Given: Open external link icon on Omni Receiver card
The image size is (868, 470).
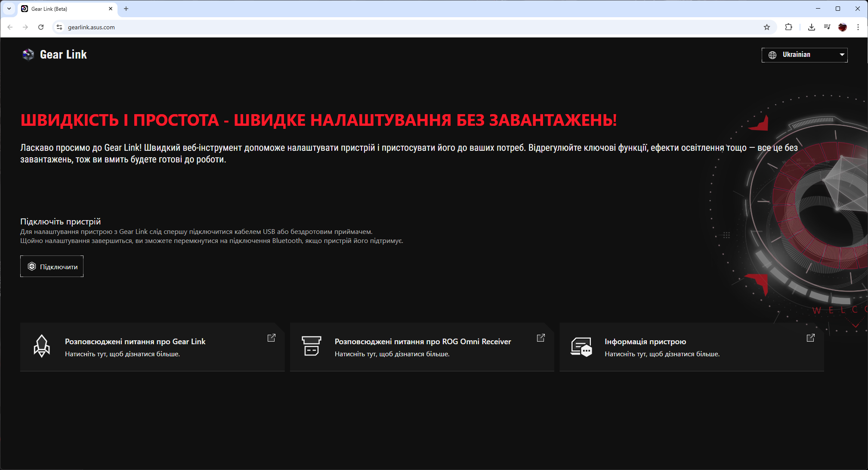Looking at the screenshot, I should (x=541, y=338).
